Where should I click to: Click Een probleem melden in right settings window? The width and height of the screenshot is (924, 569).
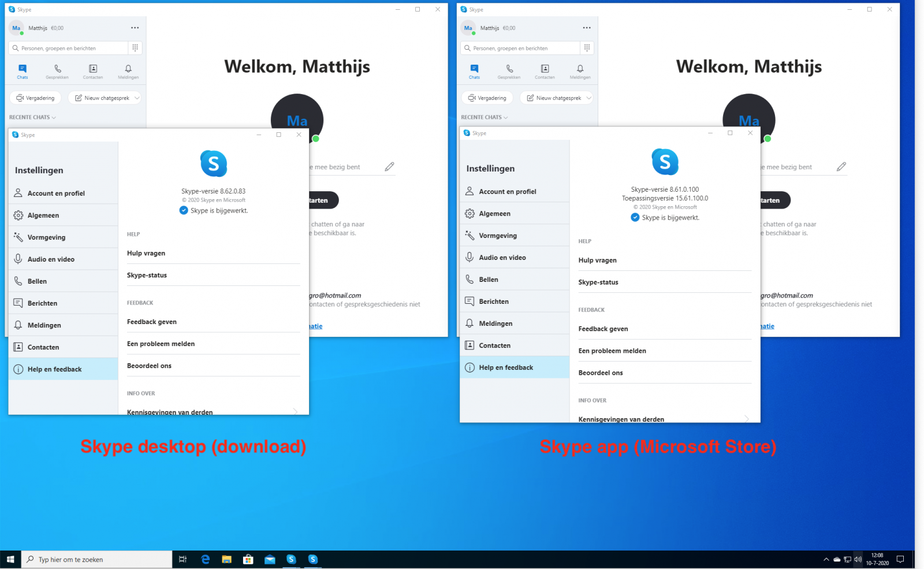tap(612, 351)
